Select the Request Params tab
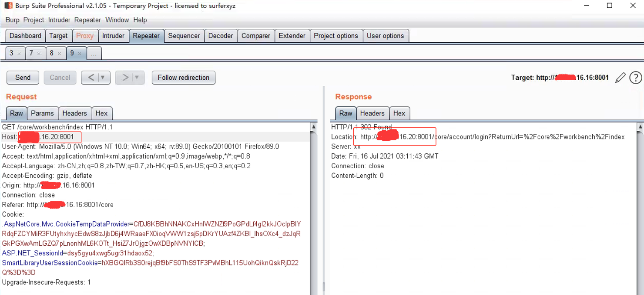The image size is (644, 295). click(x=42, y=113)
